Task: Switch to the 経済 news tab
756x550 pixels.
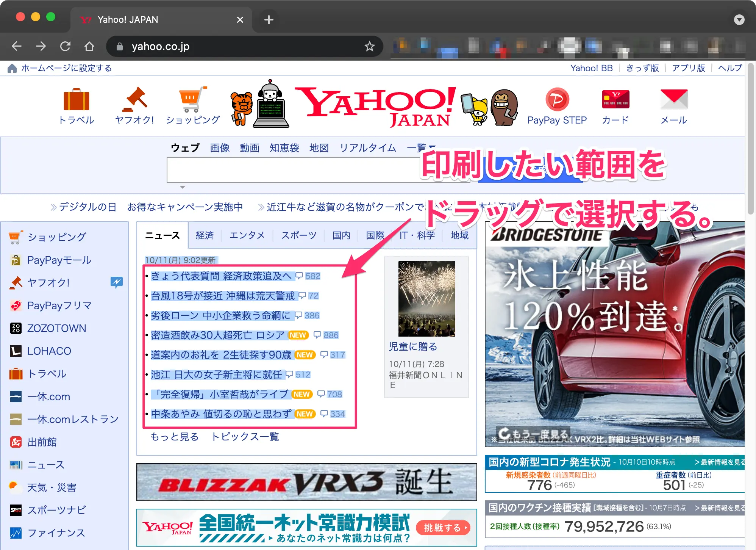Action: coord(205,235)
